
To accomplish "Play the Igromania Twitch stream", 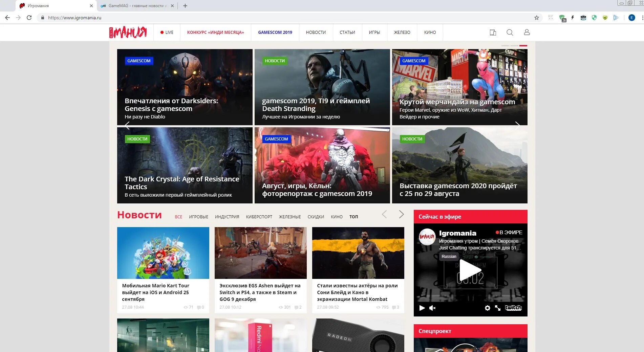I will pyautogui.click(x=470, y=270).
